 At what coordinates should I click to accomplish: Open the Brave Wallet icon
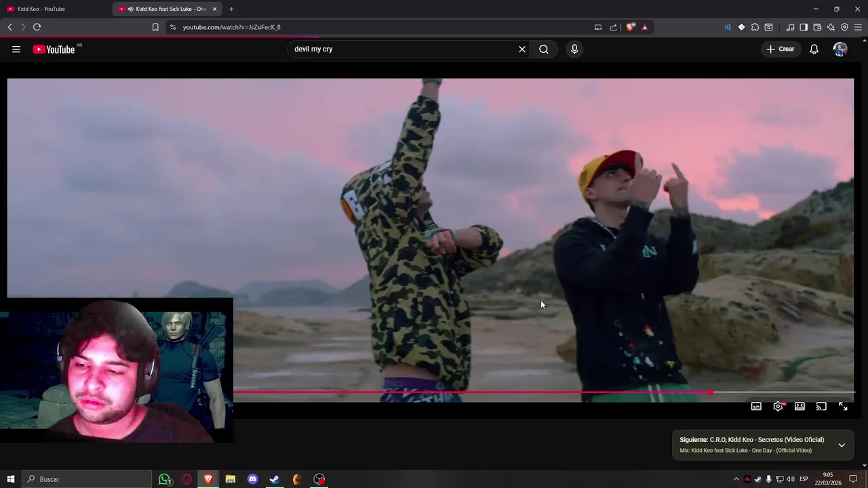(817, 27)
